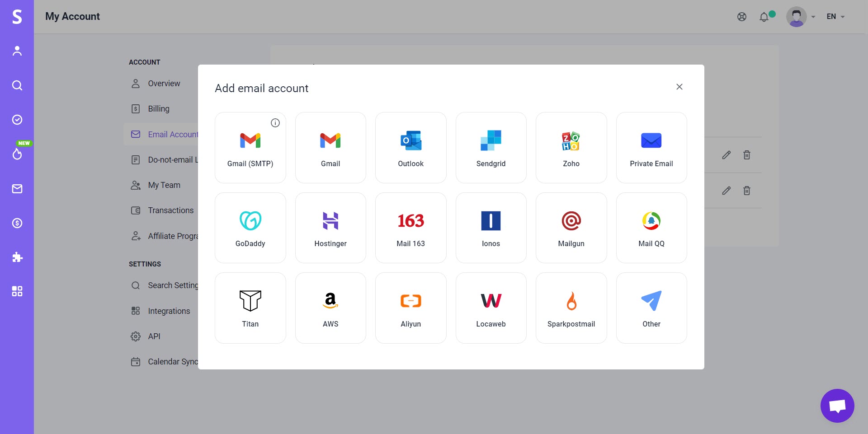Image resolution: width=868 pixels, height=434 pixels.
Task: Open the EN language dropdown
Action: [835, 17]
